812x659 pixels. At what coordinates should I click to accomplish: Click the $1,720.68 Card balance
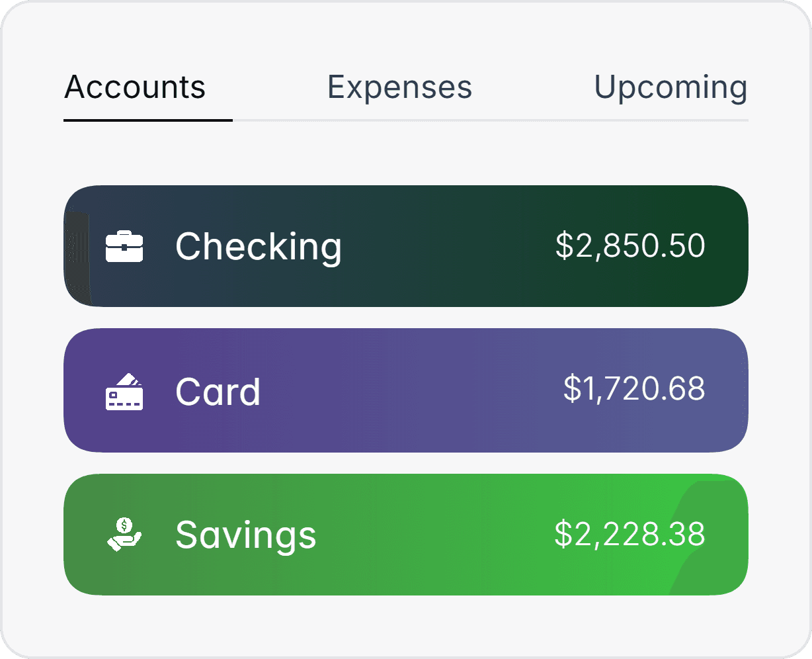click(633, 391)
